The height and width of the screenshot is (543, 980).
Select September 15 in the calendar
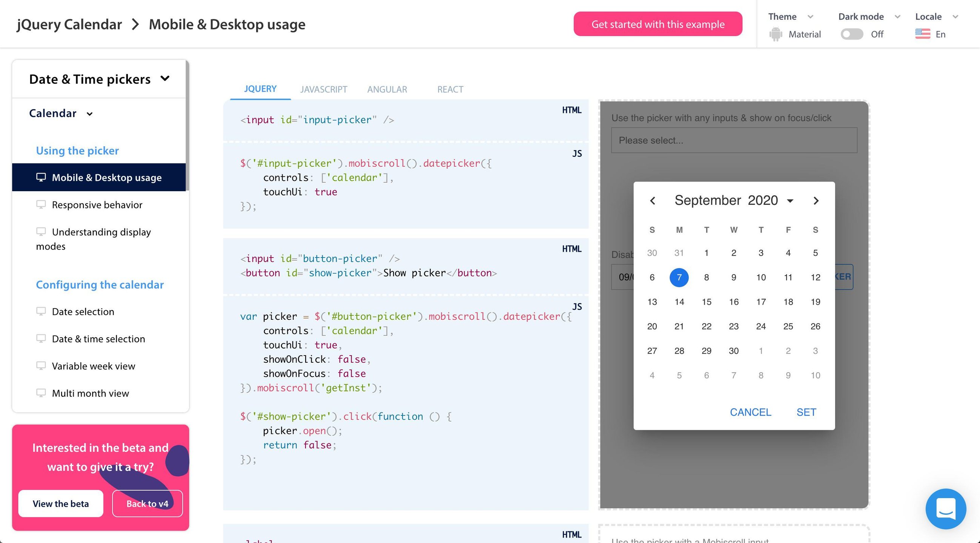coord(706,302)
